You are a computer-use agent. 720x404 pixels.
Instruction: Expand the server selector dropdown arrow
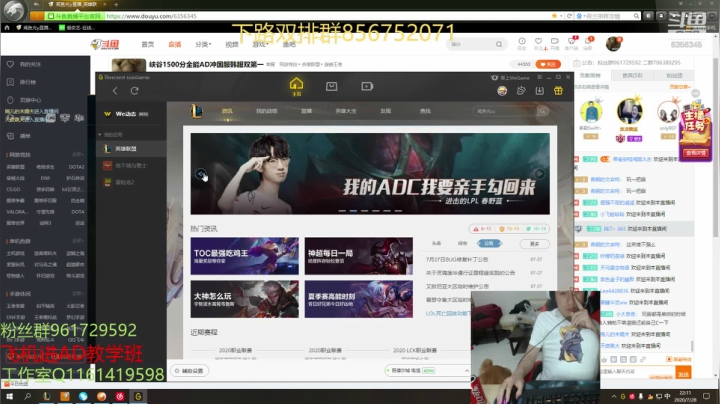467,370
